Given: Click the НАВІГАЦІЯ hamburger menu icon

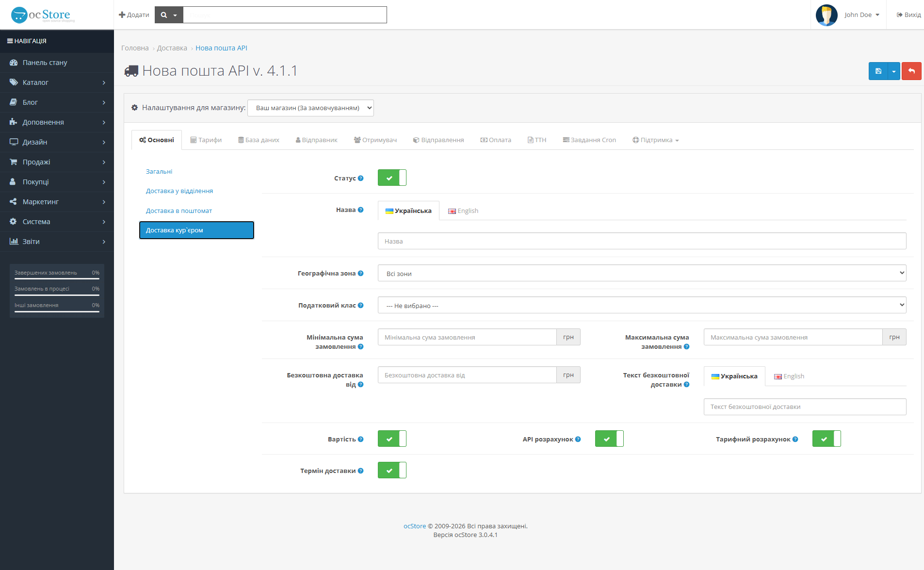Looking at the screenshot, I should point(10,41).
